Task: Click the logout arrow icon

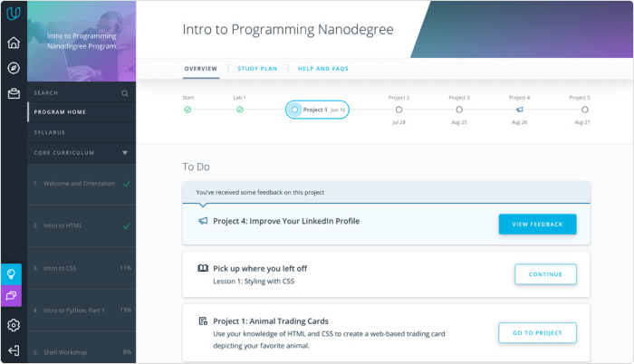Action: tap(14, 350)
